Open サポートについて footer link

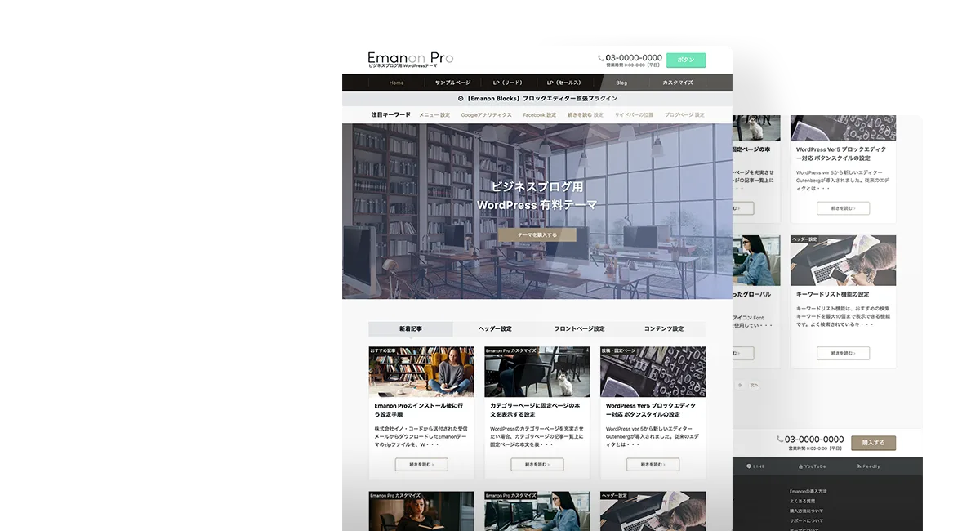click(x=807, y=520)
